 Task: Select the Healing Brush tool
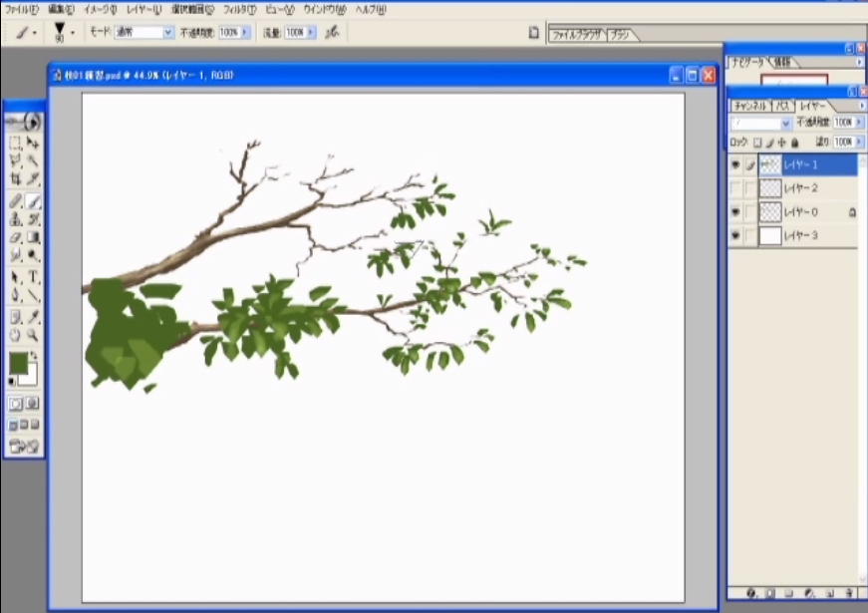[16, 201]
